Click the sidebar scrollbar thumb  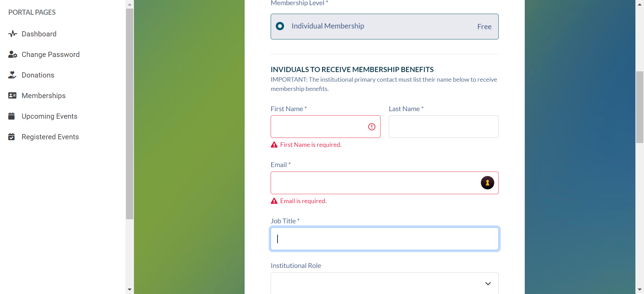[x=129, y=114]
